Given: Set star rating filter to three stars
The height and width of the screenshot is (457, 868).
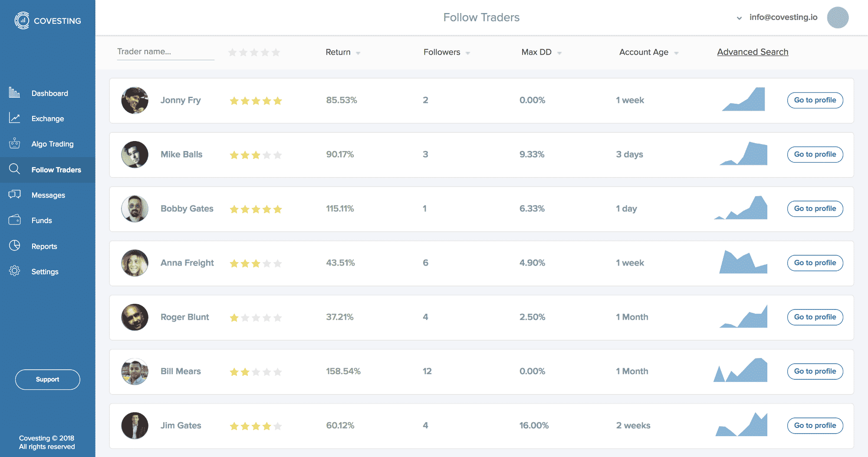Looking at the screenshot, I should coord(254,53).
